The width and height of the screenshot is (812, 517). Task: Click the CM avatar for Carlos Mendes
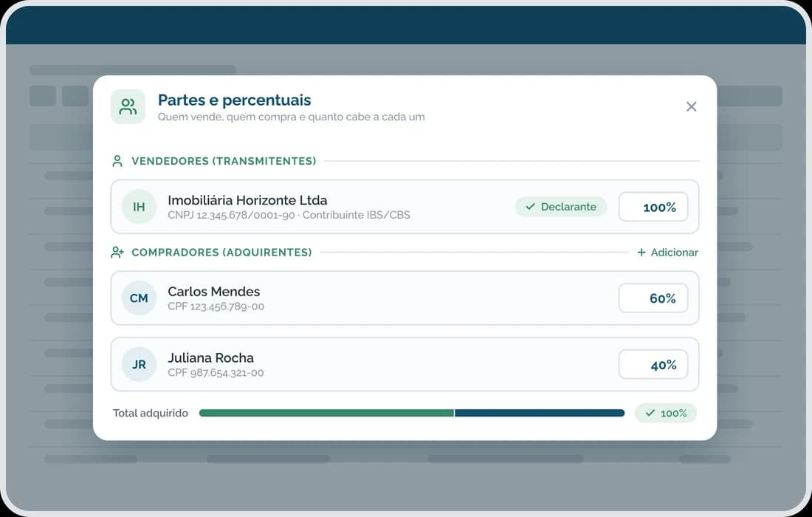139,298
